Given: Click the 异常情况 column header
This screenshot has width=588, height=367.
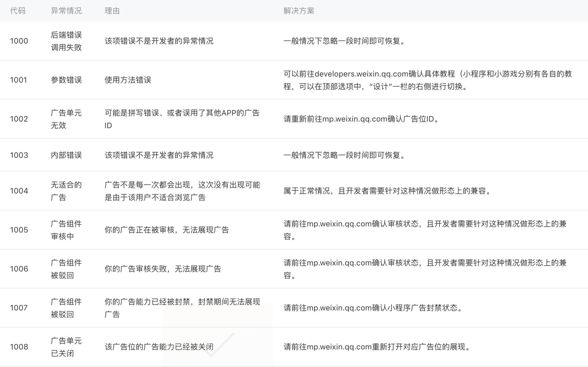Looking at the screenshot, I should tap(66, 11).
